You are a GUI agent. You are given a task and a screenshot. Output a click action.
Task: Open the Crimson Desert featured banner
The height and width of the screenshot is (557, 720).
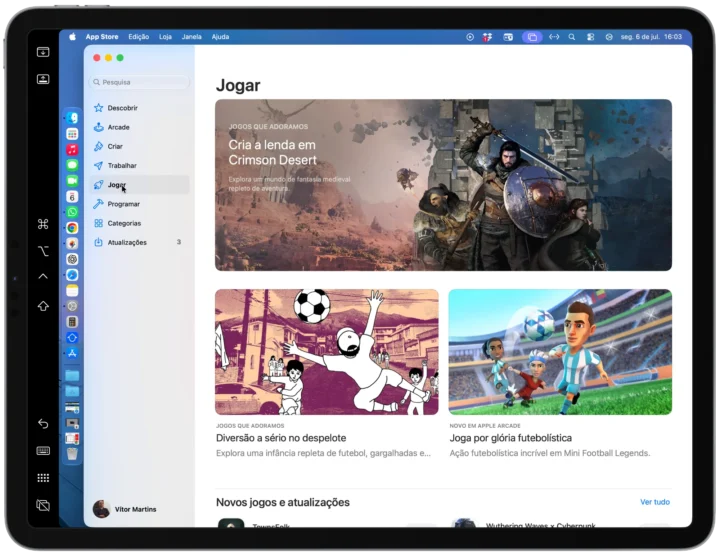(x=443, y=185)
